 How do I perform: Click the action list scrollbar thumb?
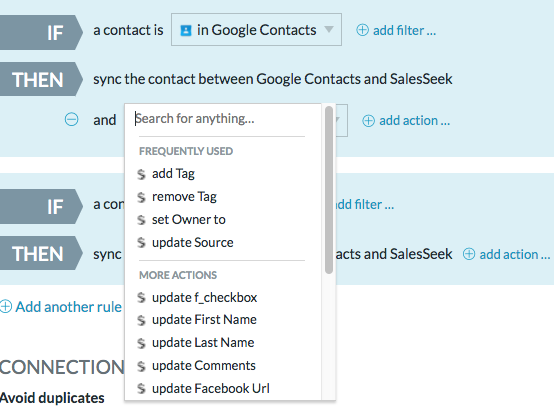(x=329, y=190)
